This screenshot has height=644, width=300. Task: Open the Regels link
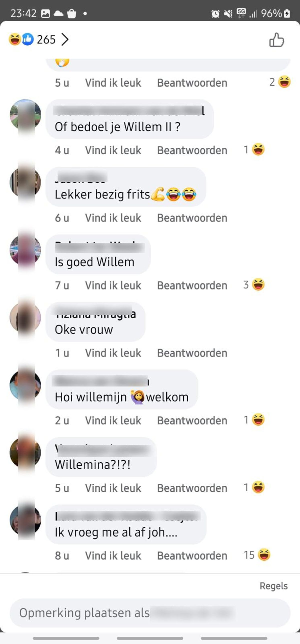(x=273, y=586)
